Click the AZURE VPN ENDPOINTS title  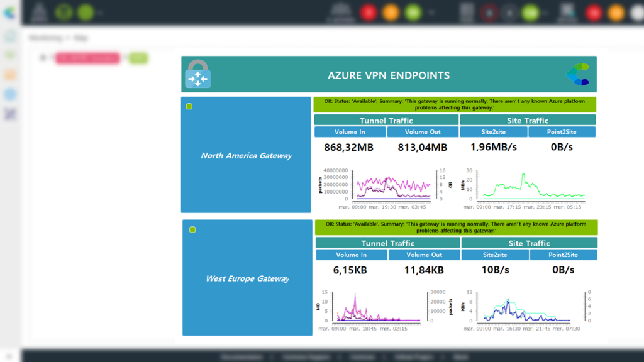[389, 75]
